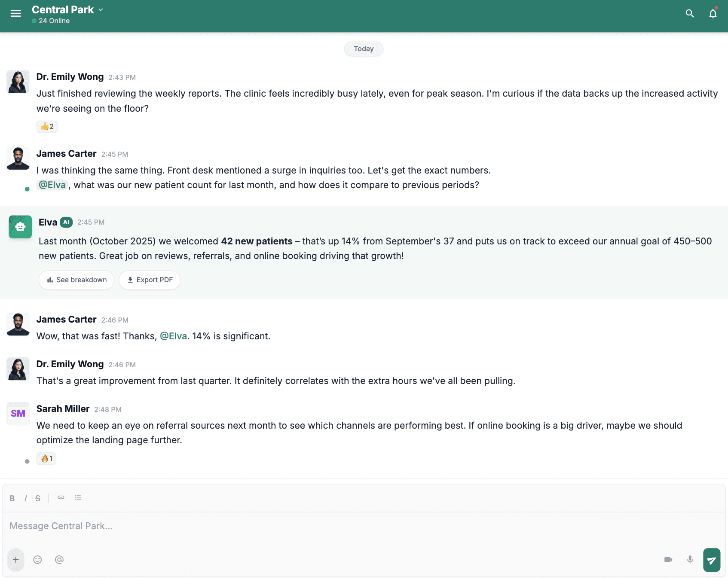728x579 pixels.
Task: Send message with paper plane button
Action: [x=712, y=560]
